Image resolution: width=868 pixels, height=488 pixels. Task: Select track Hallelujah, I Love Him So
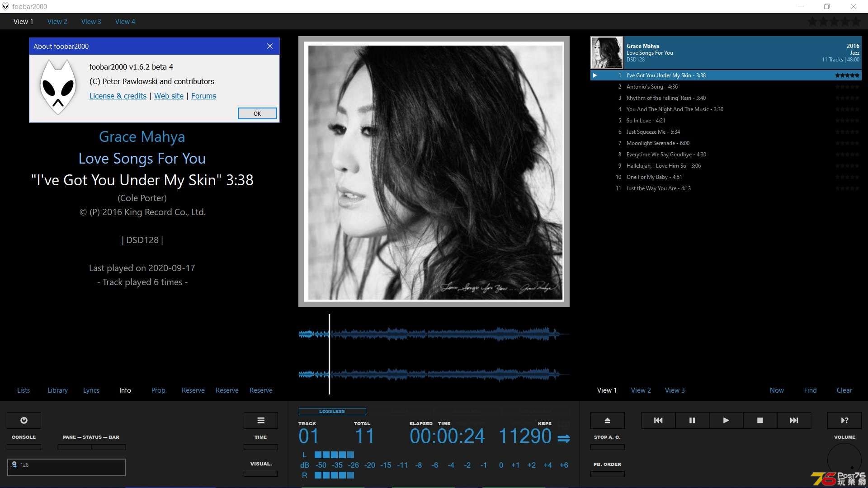726,166
